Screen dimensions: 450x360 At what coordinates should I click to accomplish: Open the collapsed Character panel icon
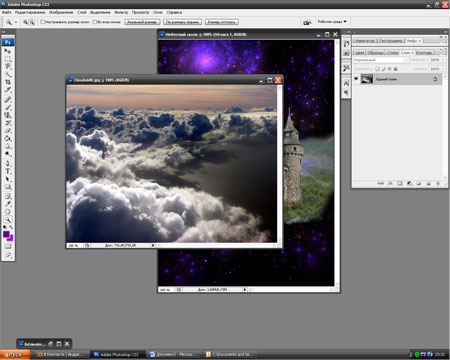(x=346, y=84)
